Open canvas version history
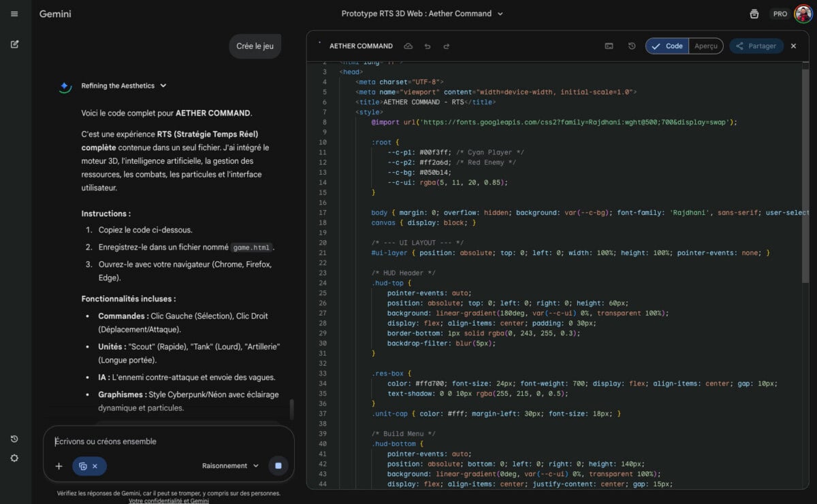Image resolution: width=817 pixels, height=504 pixels. click(632, 46)
